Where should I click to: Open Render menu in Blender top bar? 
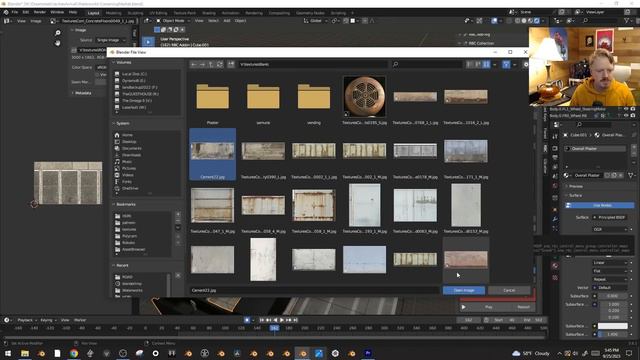click(40, 12)
